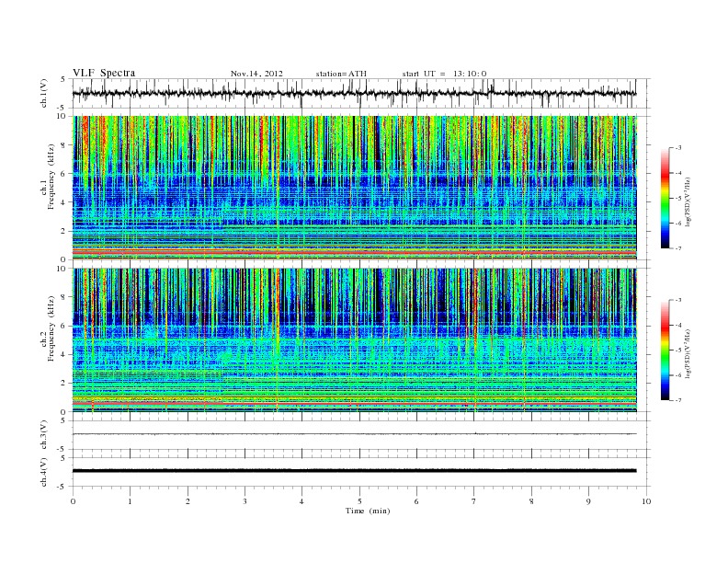Click the ch.2 spectrogram color scale bar
Image resolution: width=728 pixels, height=563 pixels.
(x=665, y=350)
